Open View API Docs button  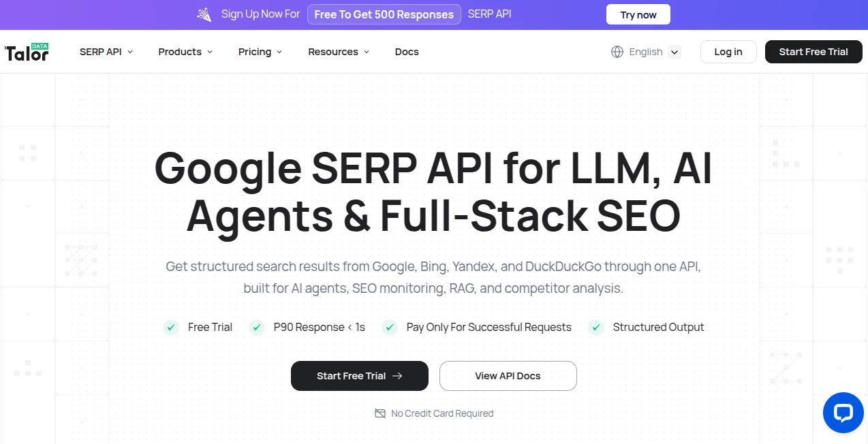coord(508,376)
